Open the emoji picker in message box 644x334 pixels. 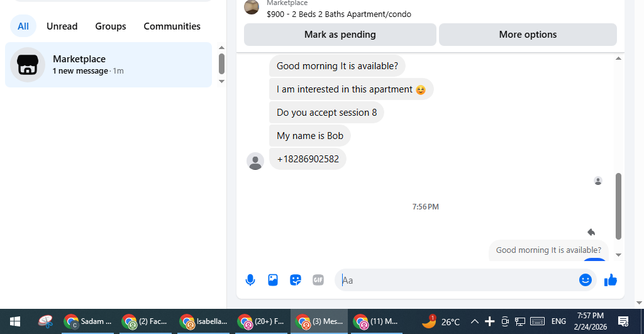[x=586, y=280]
